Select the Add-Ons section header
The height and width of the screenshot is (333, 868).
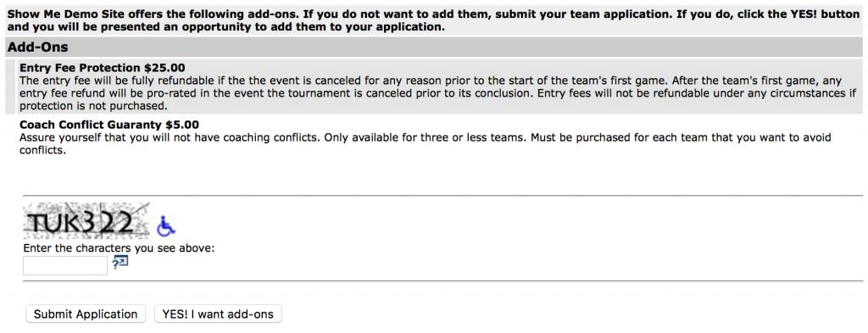(x=433, y=47)
